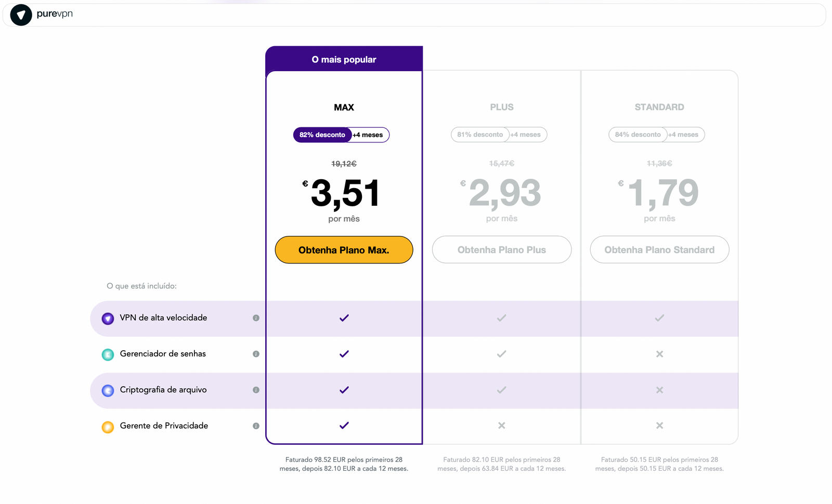Viewport: 832px width, 504px height.
Task: Click the Plus plan Gerenciador de senhas checkmark
Action: coord(501,354)
